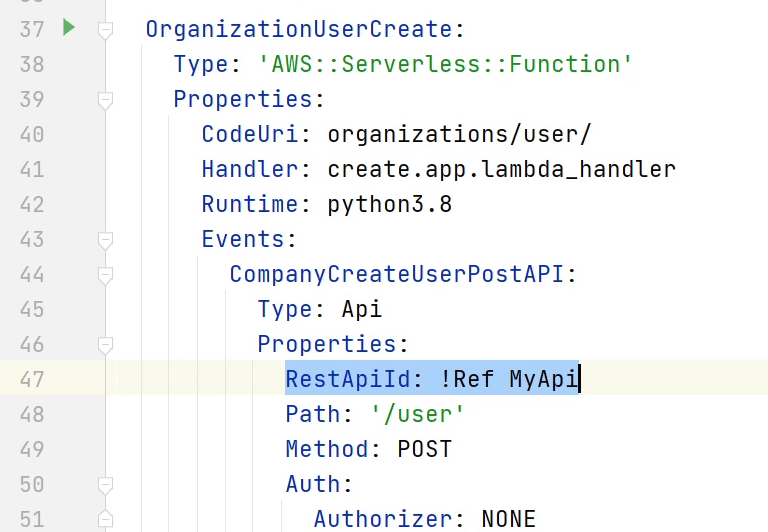The image size is (768, 532).
Task: Click the MyApi reference name
Action: (543, 379)
